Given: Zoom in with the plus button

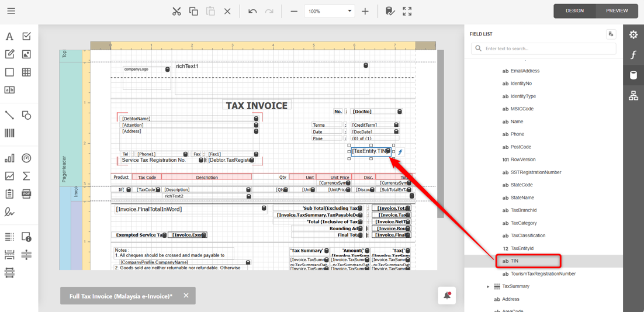Looking at the screenshot, I should tap(365, 11).
